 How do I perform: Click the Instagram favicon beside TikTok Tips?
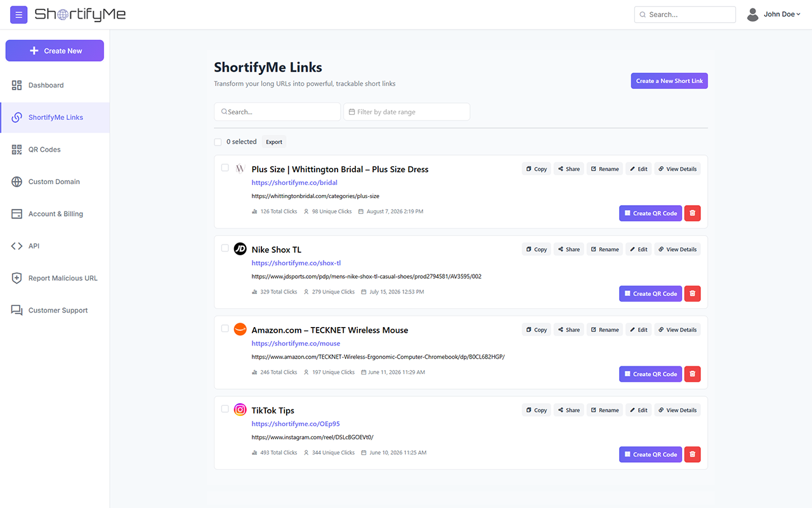tap(240, 410)
